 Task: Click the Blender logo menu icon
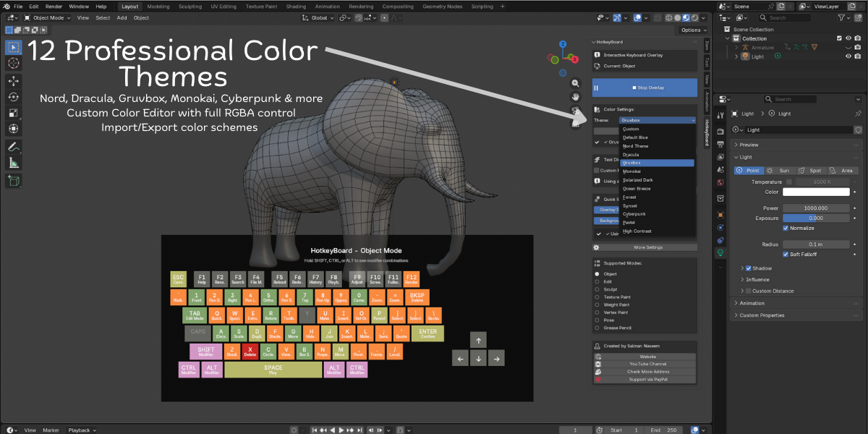pyautogui.click(x=6, y=6)
